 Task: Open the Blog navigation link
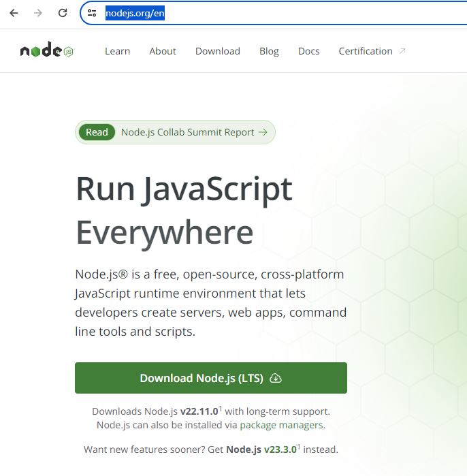269,51
